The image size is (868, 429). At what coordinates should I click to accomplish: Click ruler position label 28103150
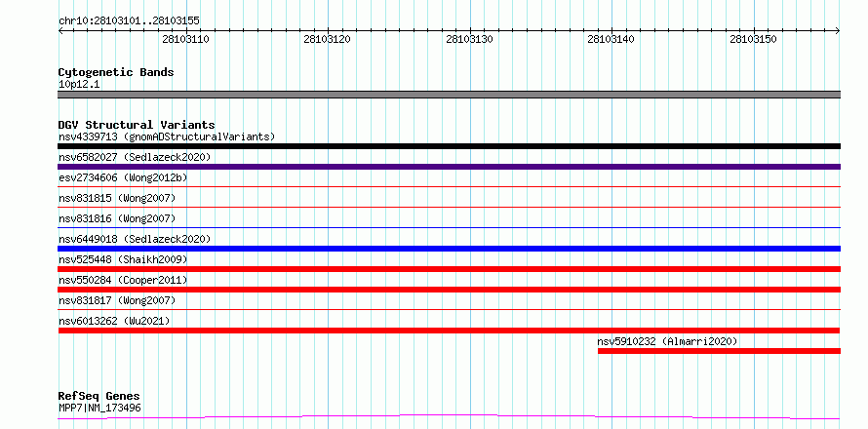(x=754, y=39)
